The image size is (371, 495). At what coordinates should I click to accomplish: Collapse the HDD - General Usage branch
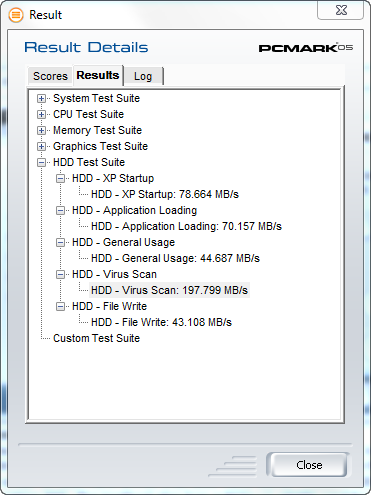[x=60, y=242]
